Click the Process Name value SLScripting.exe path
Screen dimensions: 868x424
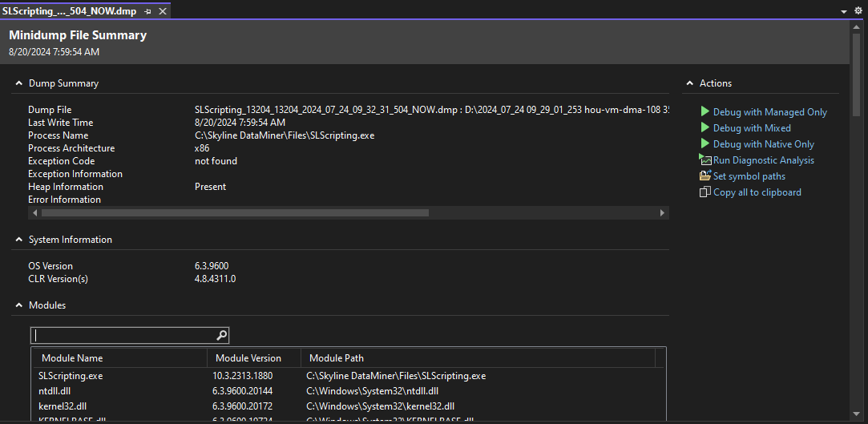click(x=285, y=135)
